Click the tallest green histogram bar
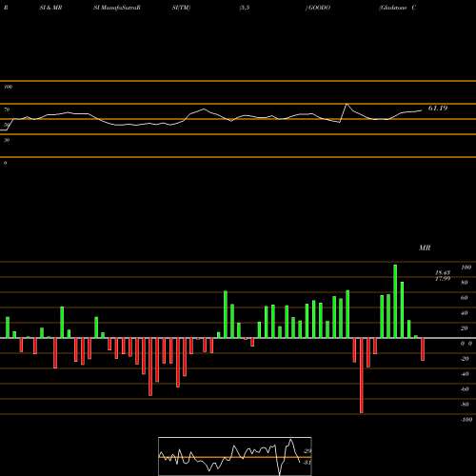Viewport: 476px width, 476px height. tap(395, 302)
